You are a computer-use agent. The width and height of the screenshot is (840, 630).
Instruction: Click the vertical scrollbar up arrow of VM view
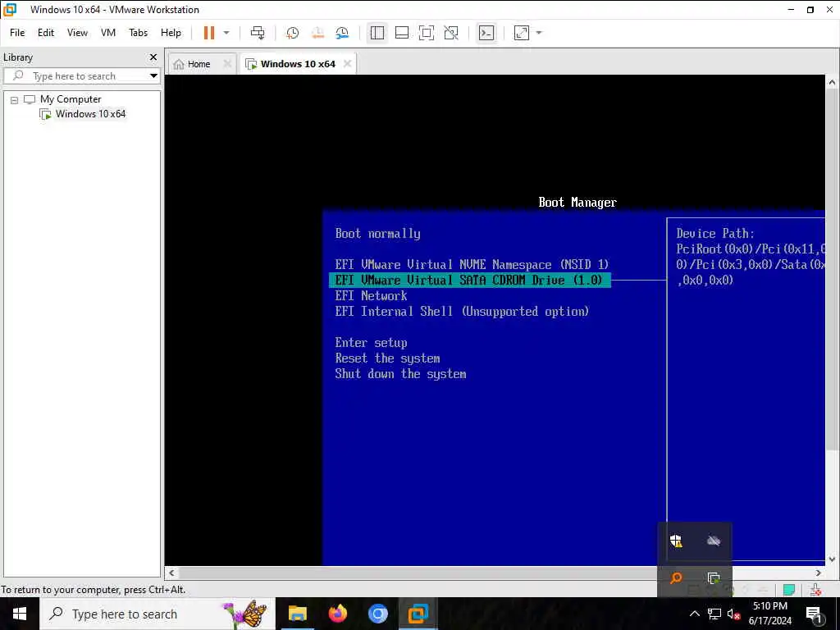tap(832, 83)
